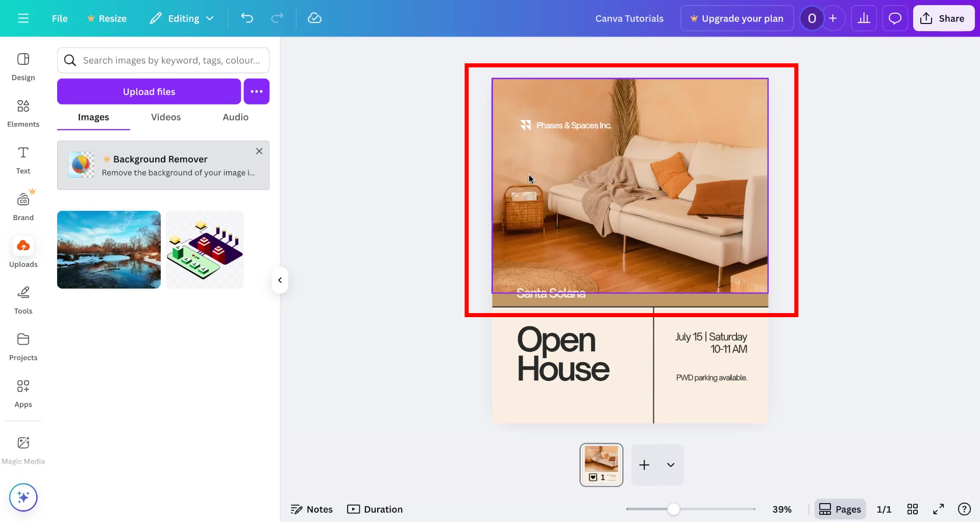The image size is (980, 522).
Task: Select the Text sidebar icon
Action: [23, 160]
